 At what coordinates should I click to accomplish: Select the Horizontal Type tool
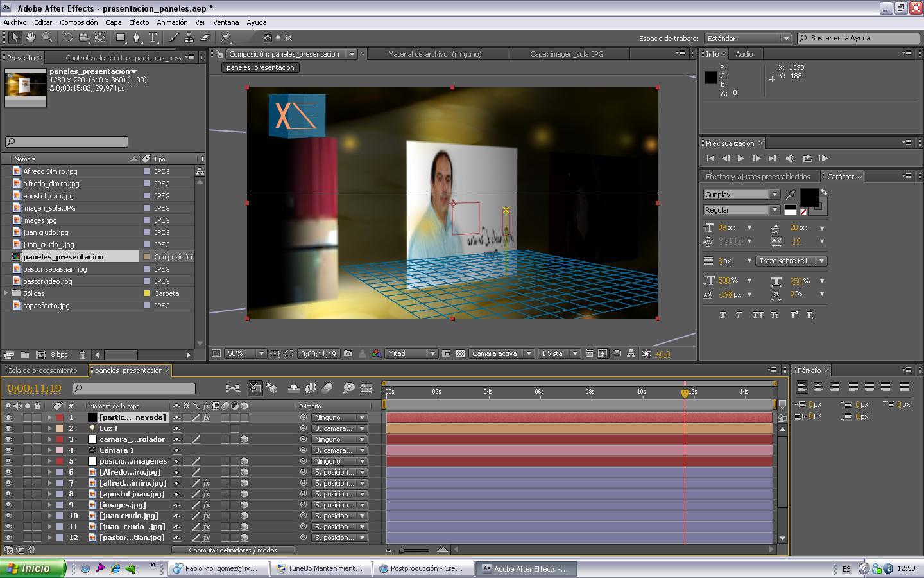pos(153,38)
